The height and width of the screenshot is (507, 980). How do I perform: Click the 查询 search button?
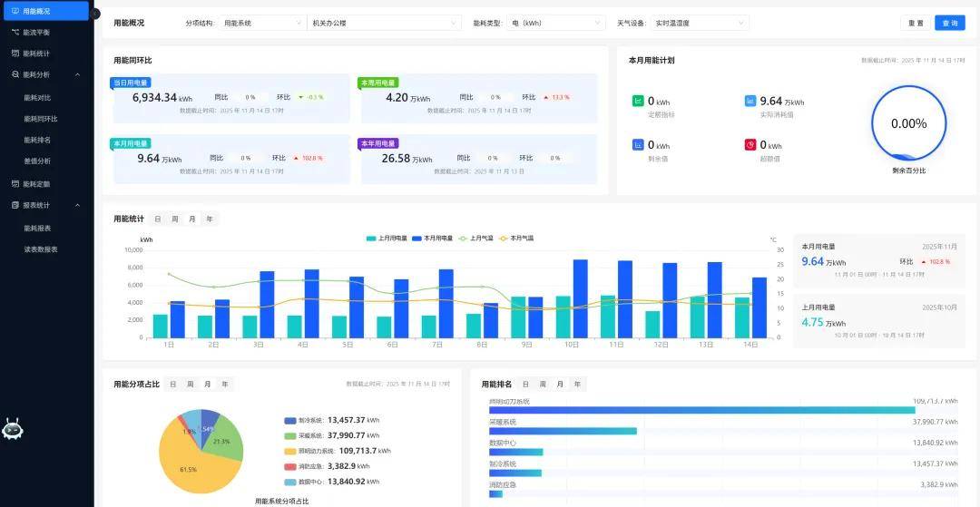(949, 23)
